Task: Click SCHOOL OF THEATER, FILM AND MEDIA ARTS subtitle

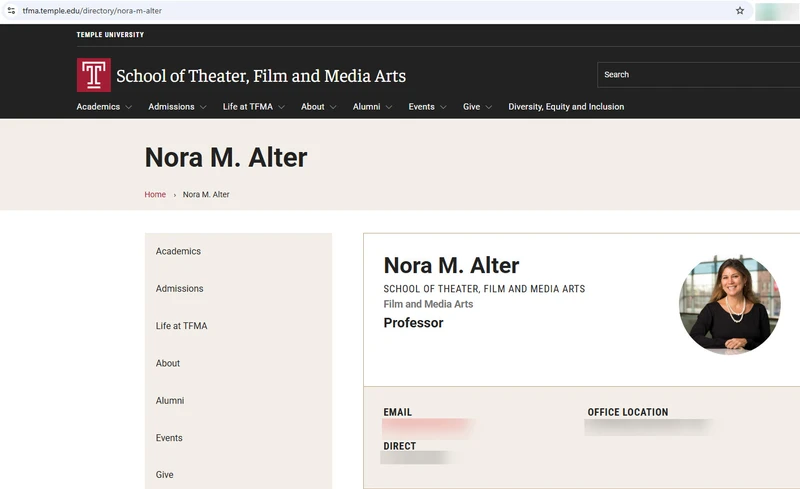Action: tap(484, 289)
